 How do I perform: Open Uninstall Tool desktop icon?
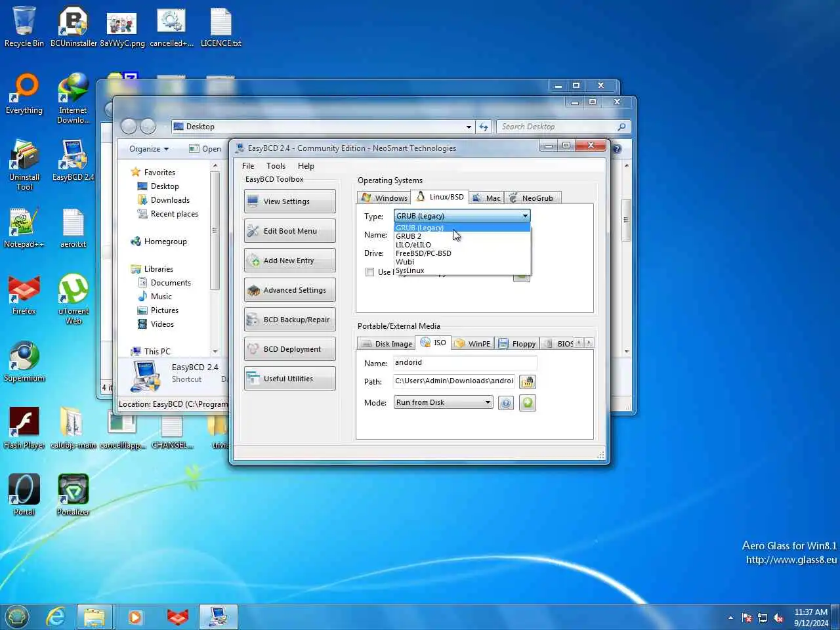pos(24,165)
